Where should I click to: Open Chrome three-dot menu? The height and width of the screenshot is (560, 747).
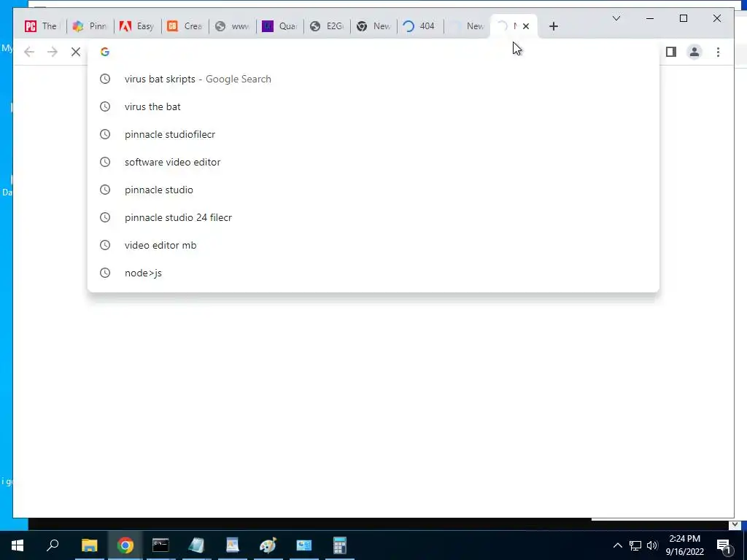point(718,52)
